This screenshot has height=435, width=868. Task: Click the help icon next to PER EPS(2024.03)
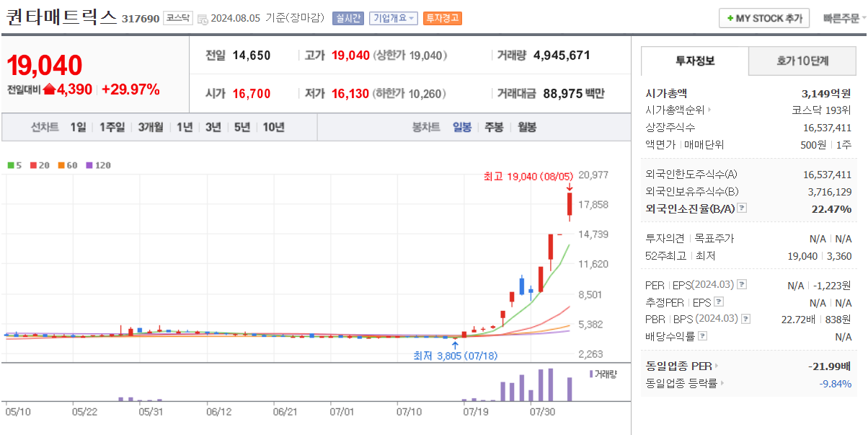pos(742,285)
